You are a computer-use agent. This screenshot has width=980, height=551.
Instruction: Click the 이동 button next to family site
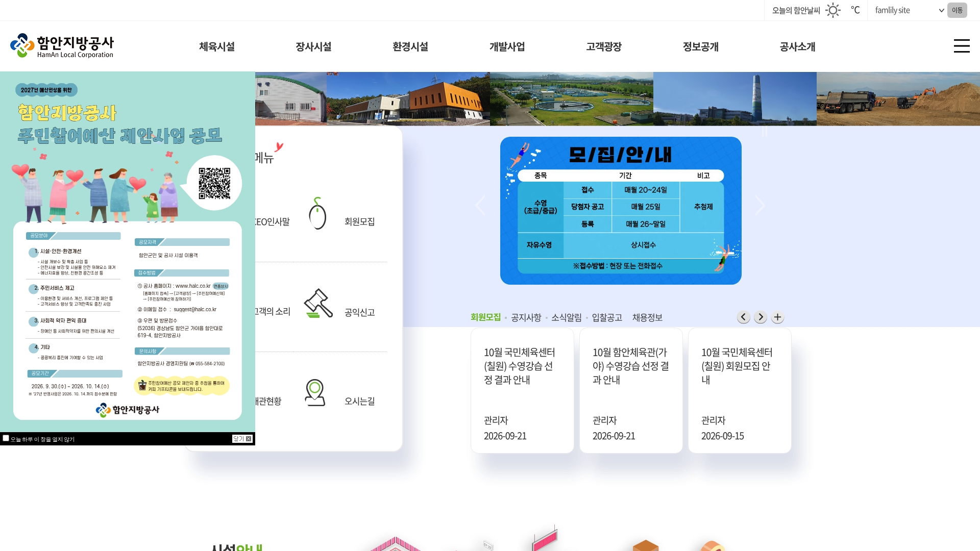(x=957, y=10)
